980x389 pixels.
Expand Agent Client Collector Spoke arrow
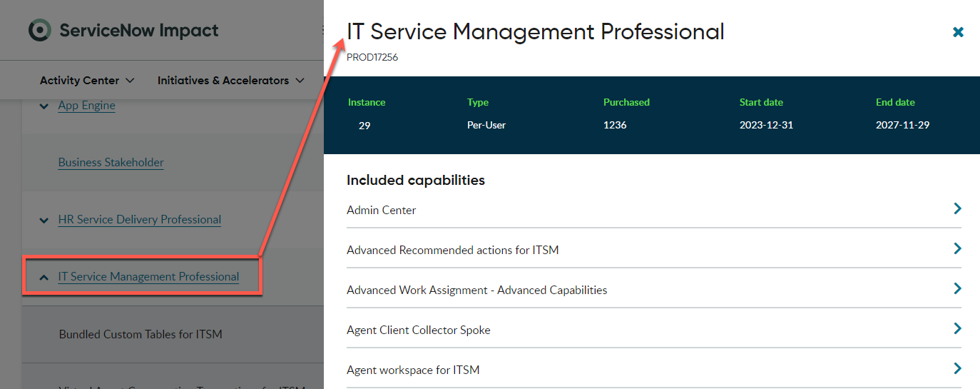click(x=957, y=328)
